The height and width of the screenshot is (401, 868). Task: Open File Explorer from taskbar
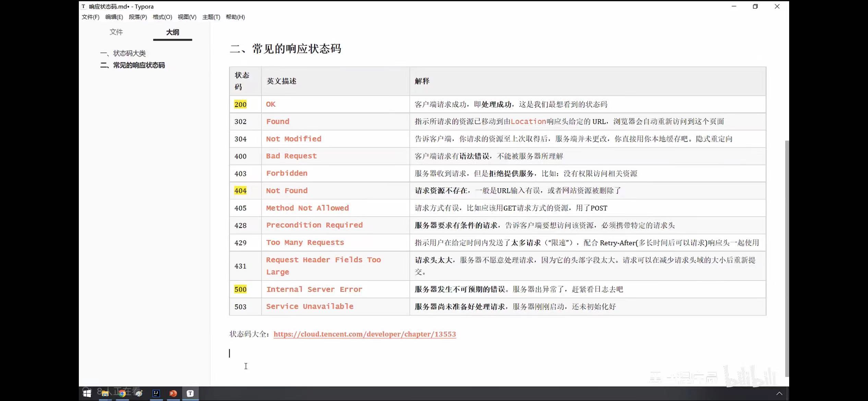[105, 393]
